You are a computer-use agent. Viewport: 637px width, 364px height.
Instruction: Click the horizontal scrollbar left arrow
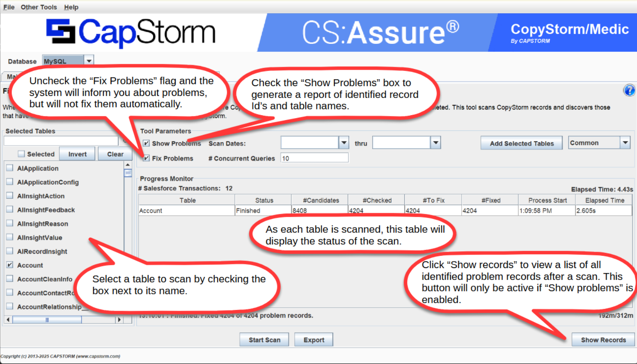tap(8, 320)
